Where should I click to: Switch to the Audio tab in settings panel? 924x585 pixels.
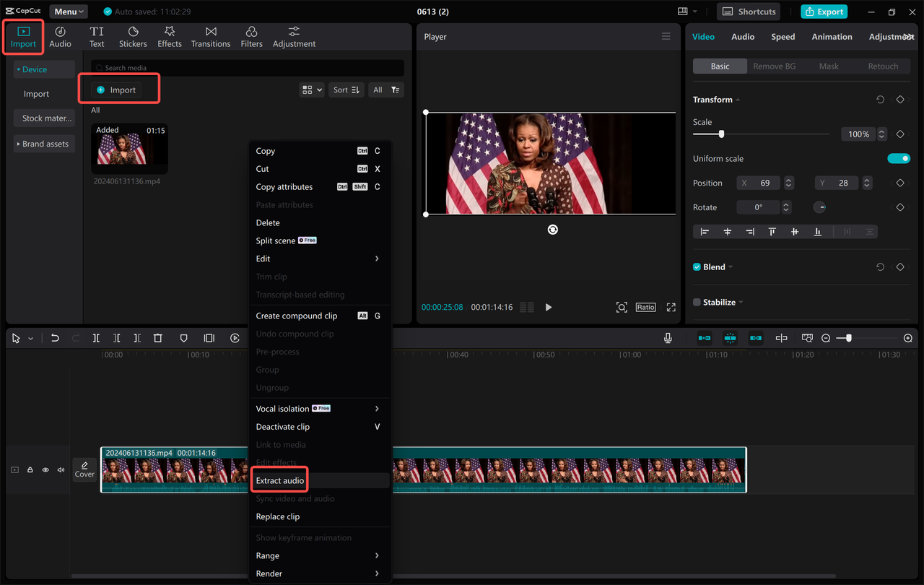743,36
